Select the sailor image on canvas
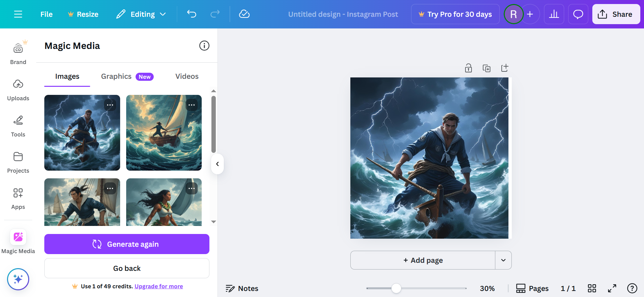The image size is (644, 297). click(x=429, y=158)
